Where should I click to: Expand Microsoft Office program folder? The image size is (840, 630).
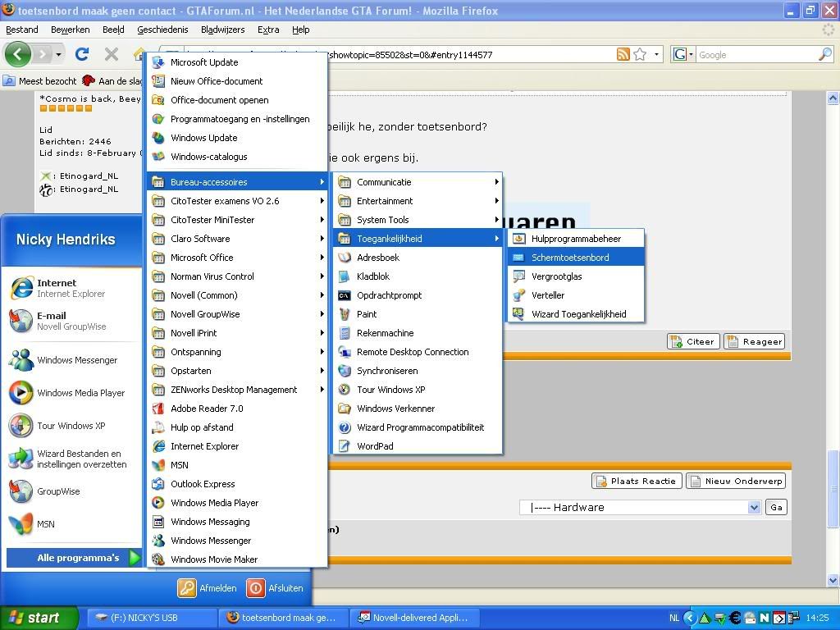[237, 258]
